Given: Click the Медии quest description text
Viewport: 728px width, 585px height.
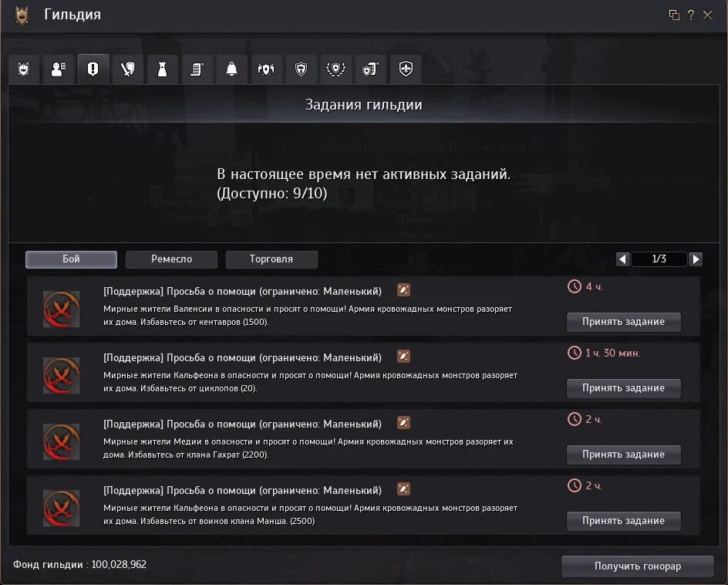Looking at the screenshot, I should click(x=308, y=448).
